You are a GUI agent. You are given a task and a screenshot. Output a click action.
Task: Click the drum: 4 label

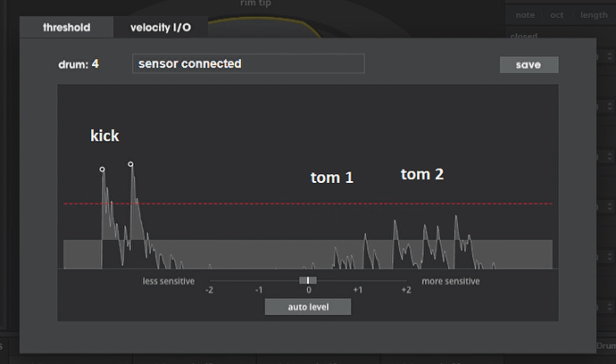pos(79,64)
